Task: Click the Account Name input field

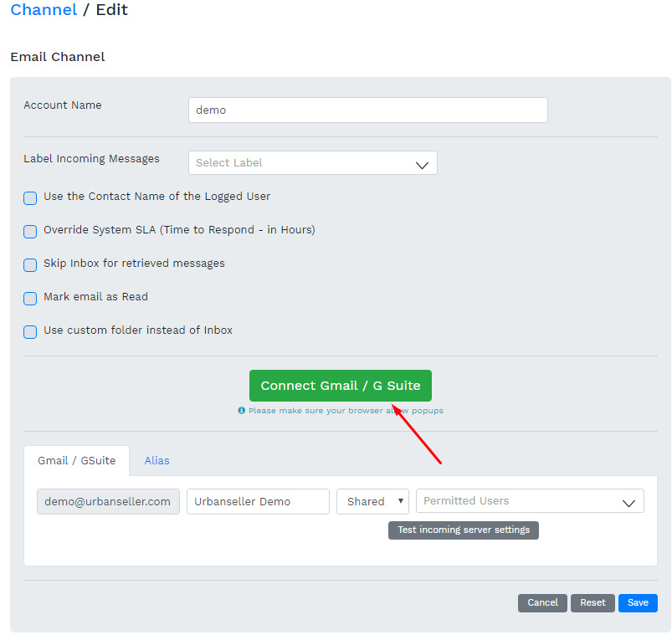Action: pyautogui.click(x=367, y=110)
